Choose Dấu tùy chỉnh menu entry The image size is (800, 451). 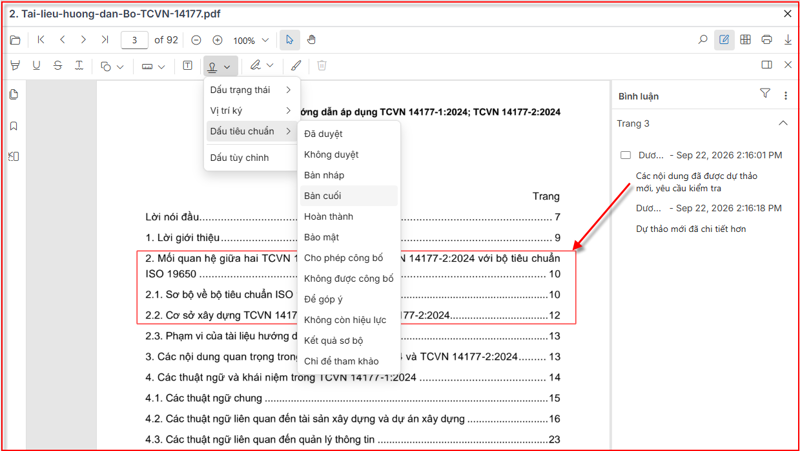tap(251, 158)
